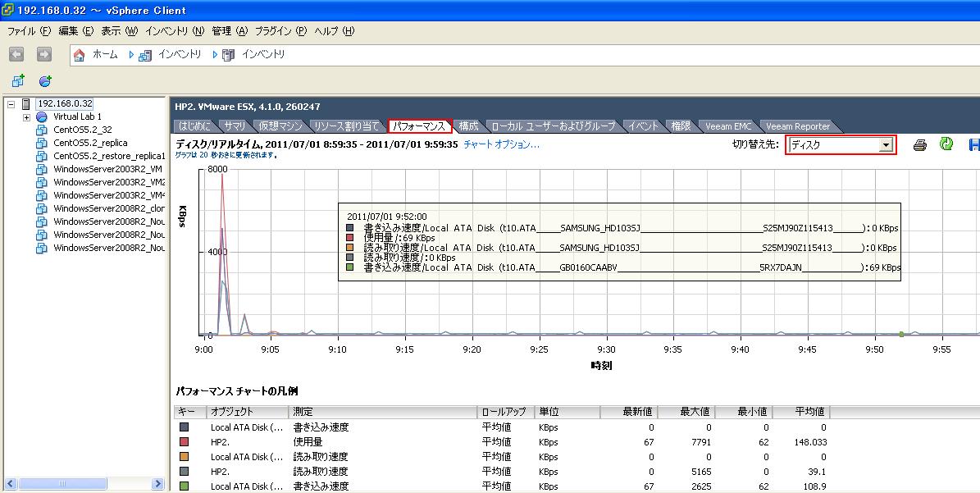Click the average value 148.033 in the legend
Image resolution: width=980 pixels, height=493 pixels.
pyautogui.click(x=810, y=442)
